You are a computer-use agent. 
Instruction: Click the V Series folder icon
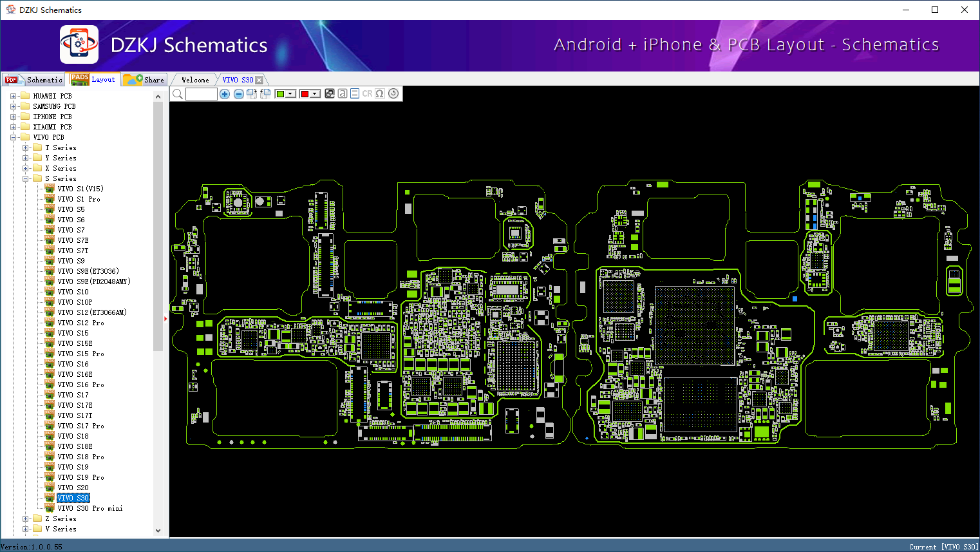pos(37,529)
